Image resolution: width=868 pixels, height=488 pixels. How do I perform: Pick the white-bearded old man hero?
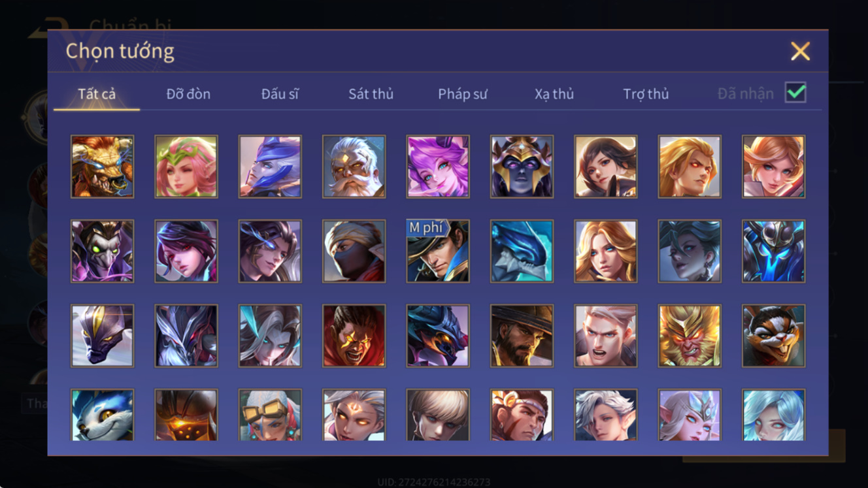click(x=354, y=167)
